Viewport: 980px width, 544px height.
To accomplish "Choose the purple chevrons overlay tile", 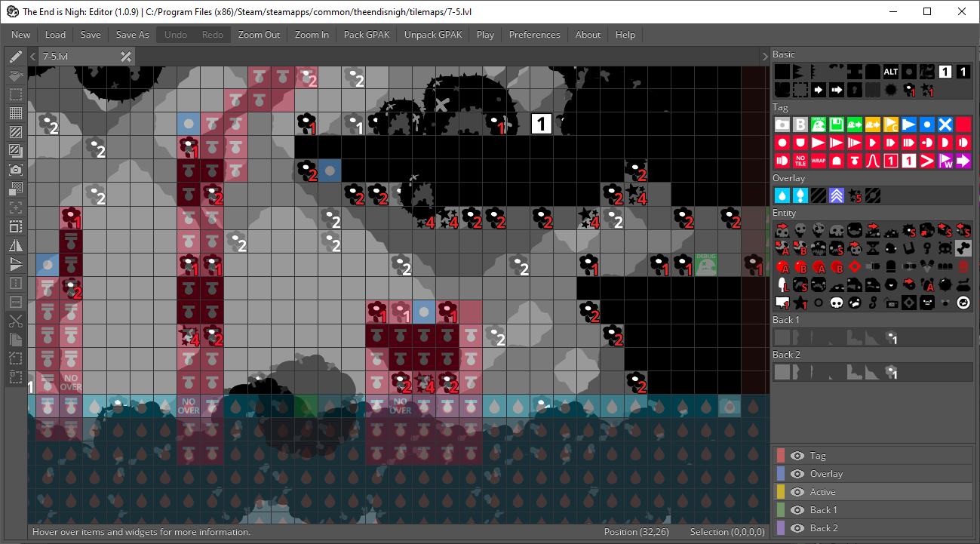I will (x=837, y=195).
